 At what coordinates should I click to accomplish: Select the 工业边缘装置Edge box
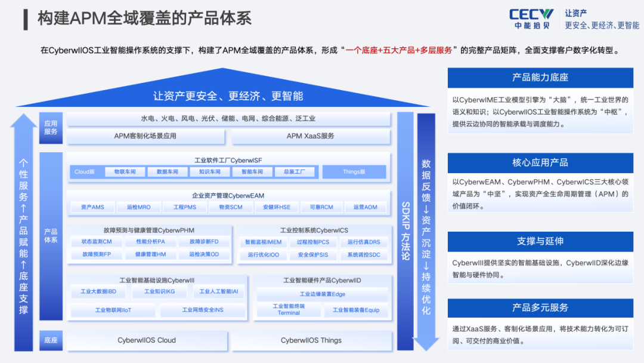(x=323, y=294)
